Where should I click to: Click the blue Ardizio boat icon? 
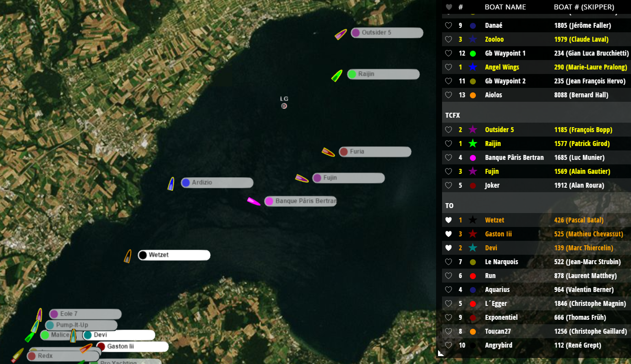pyautogui.click(x=171, y=184)
